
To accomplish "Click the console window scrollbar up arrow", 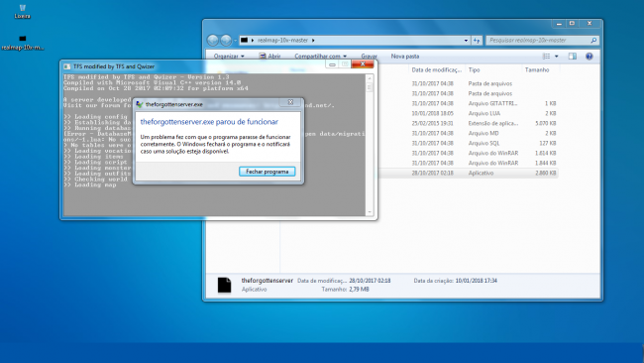I will click(x=370, y=78).
